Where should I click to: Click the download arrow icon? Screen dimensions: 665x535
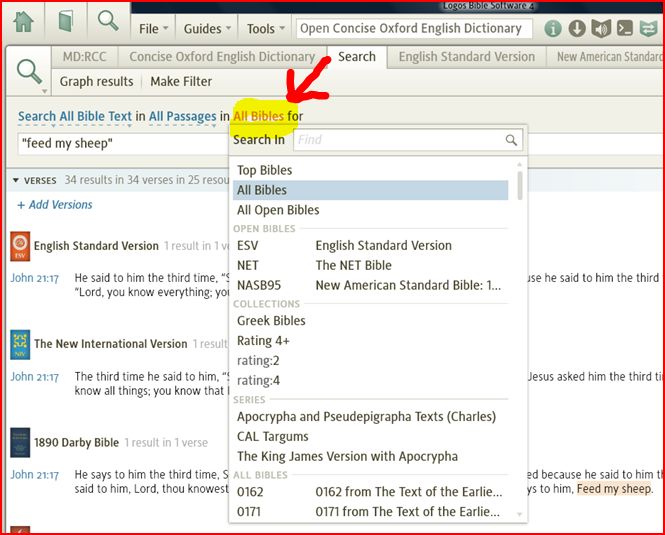coord(577,28)
